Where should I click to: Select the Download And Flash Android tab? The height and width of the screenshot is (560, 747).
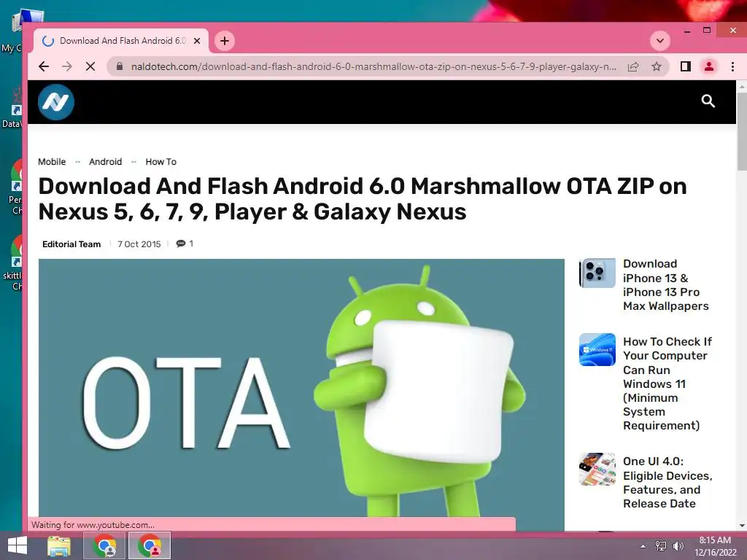tap(121, 41)
